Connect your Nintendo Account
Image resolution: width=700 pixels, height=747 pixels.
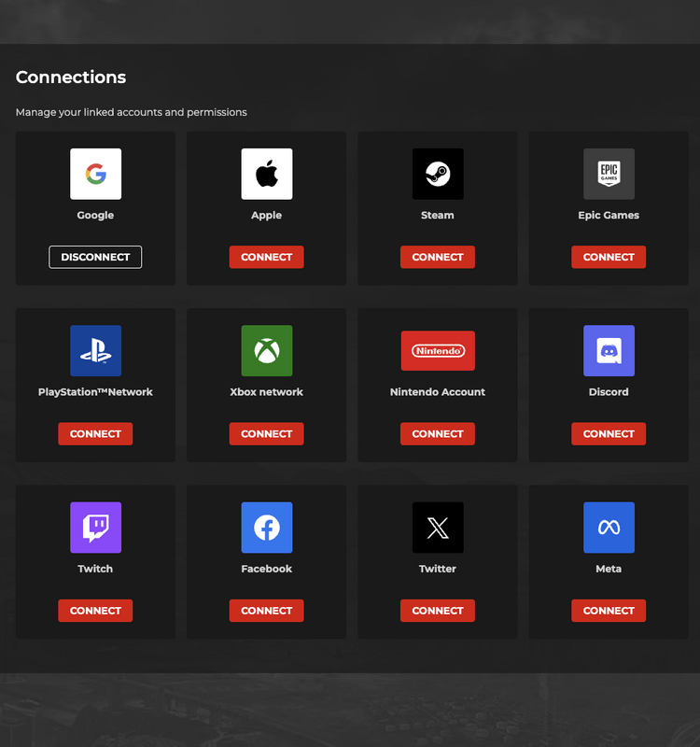click(x=438, y=434)
